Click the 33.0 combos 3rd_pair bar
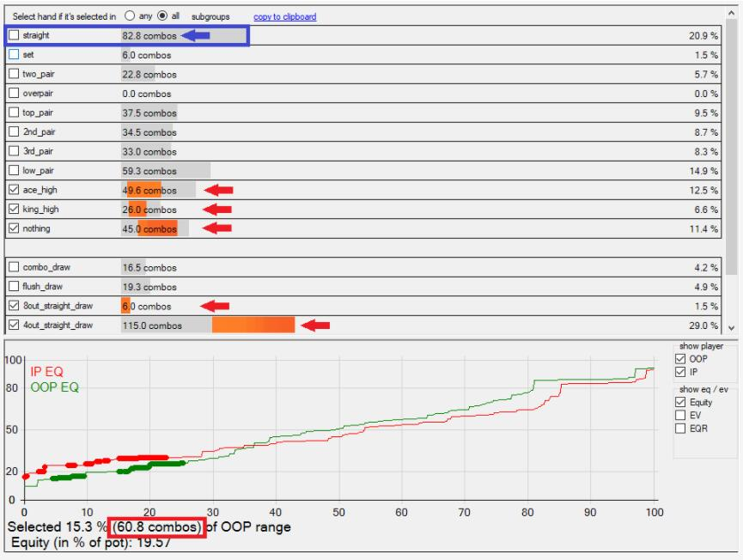Viewport: 743px width, 560px height. click(148, 152)
